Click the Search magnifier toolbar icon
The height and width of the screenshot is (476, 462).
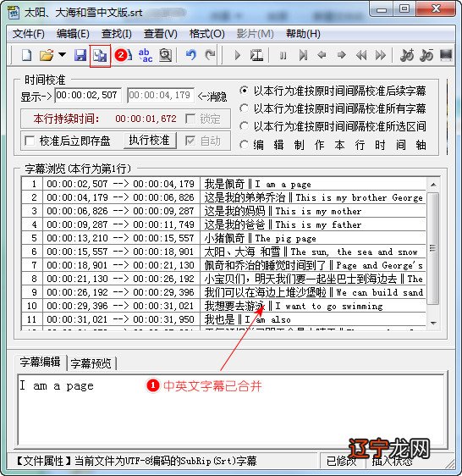point(165,55)
